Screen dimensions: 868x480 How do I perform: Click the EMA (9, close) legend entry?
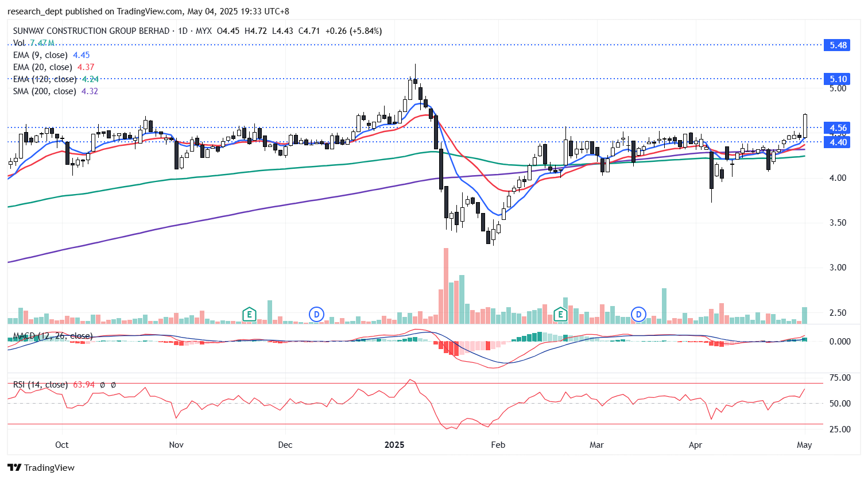pos(51,55)
